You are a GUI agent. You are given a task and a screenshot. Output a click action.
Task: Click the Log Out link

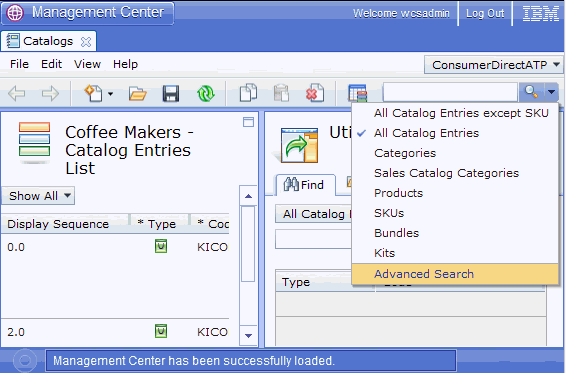(x=485, y=13)
